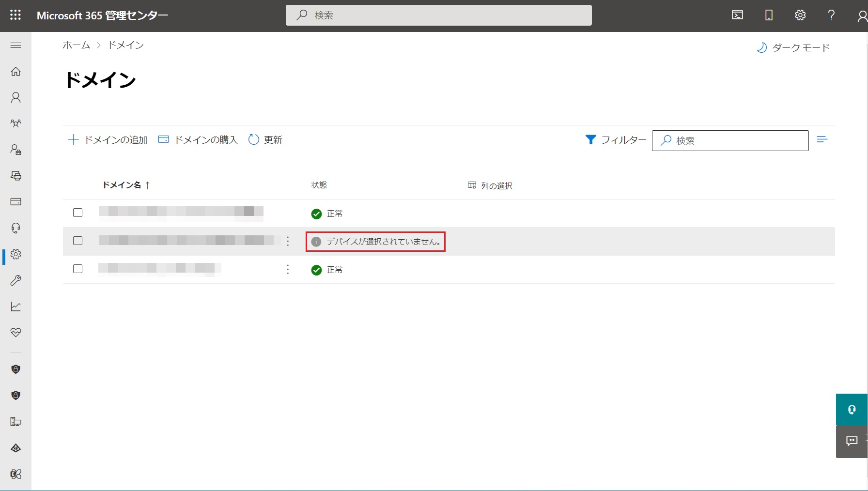This screenshot has width=868, height=491.
Task: Open Reports chart icon in sidebar
Action: (16, 307)
